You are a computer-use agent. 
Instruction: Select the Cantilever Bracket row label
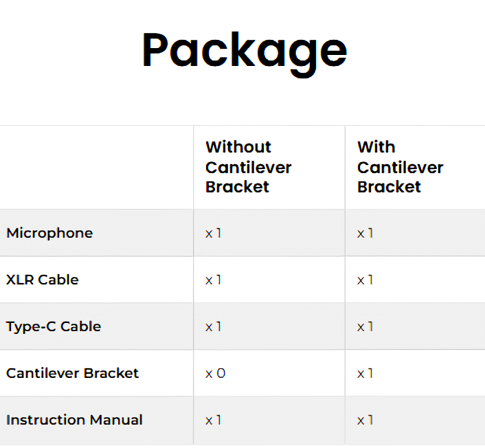(72, 373)
